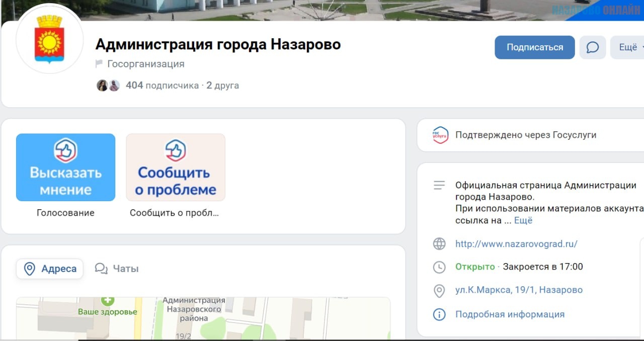Screen dimensions: 644x341
Task: Click the location pin icon beside address
Action: tap(439, 291)
